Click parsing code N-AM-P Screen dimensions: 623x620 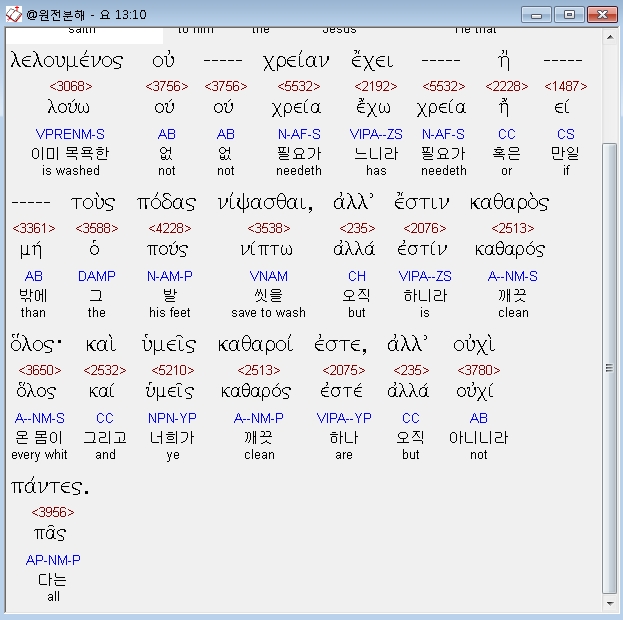[170, 276]
